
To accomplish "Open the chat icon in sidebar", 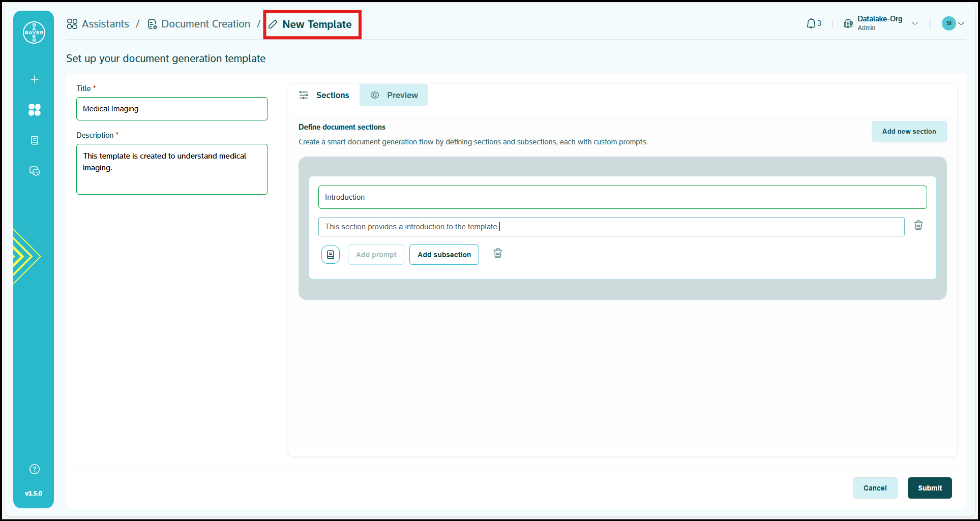I will [x=35, y=171].
